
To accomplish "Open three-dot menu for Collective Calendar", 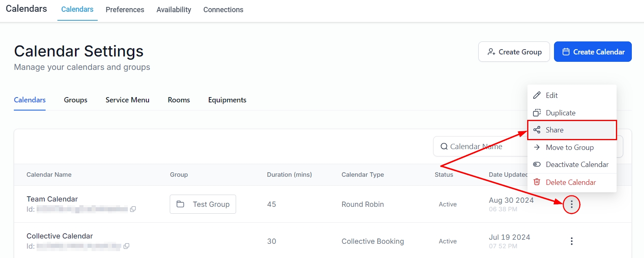I will [x=572, y=241].
